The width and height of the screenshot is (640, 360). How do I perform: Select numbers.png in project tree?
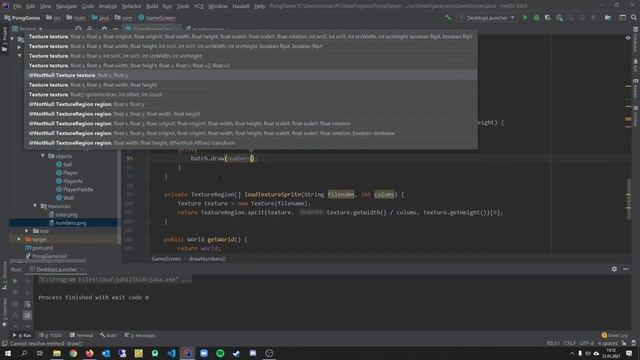pos(71,223)
